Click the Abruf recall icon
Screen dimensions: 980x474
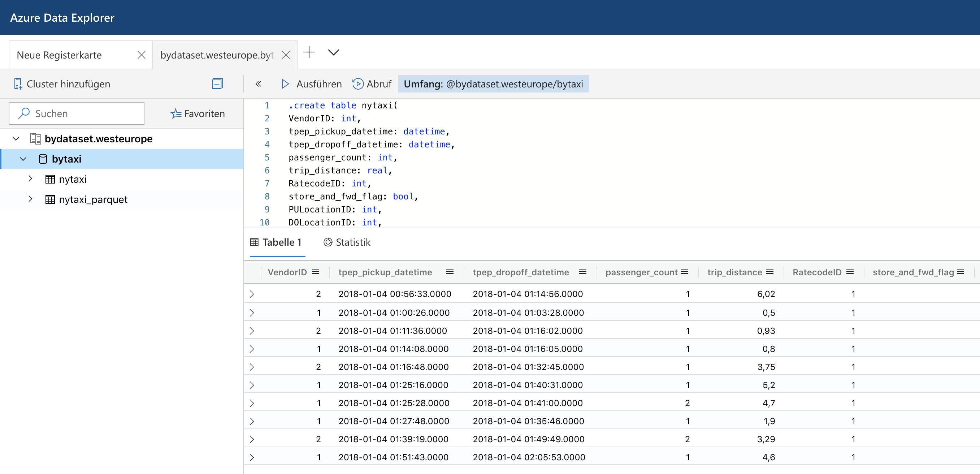pos(357,84)
